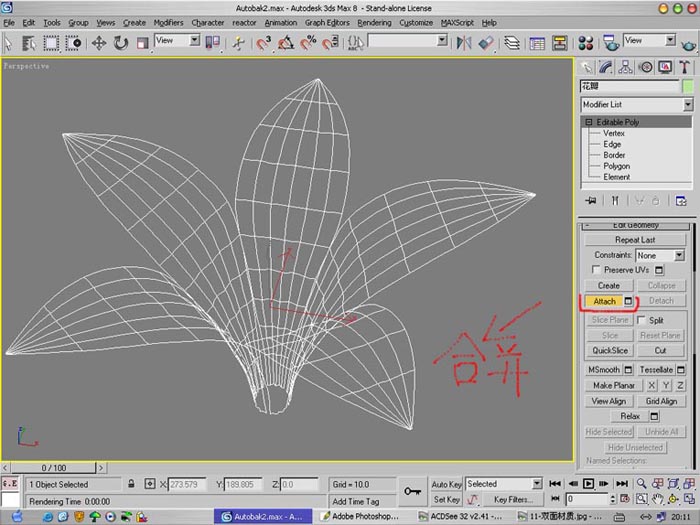Open the Modifiers menu
The width and height of the screenshot is (700, 525).
click(x=168, y=22)
